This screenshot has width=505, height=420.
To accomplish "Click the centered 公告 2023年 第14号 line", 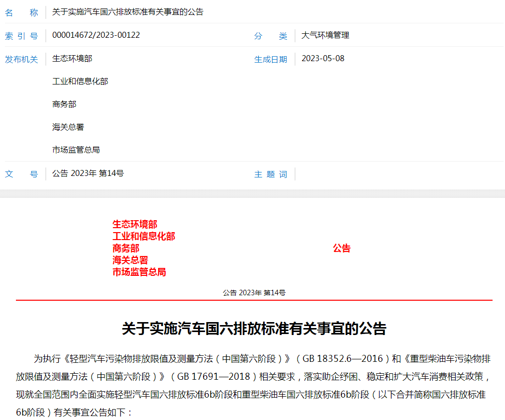I will coord(254,293).
